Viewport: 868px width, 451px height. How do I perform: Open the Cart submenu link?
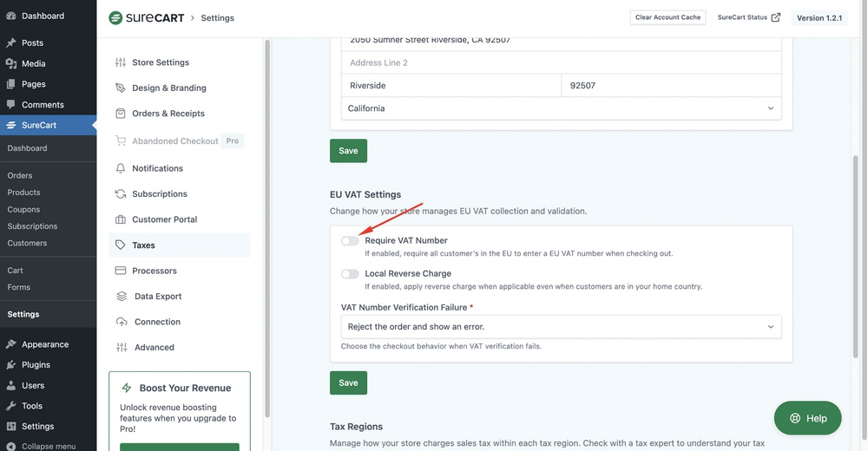[15, 271]
